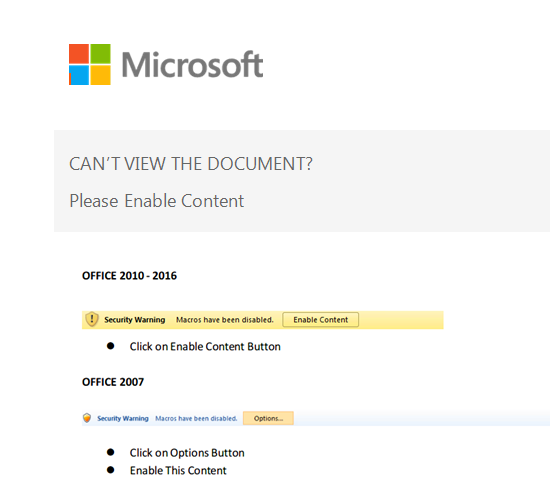The image size is (550, 504).
Task: Click the orange Office 2007 shield icon
Action: (x=87, y=418)
